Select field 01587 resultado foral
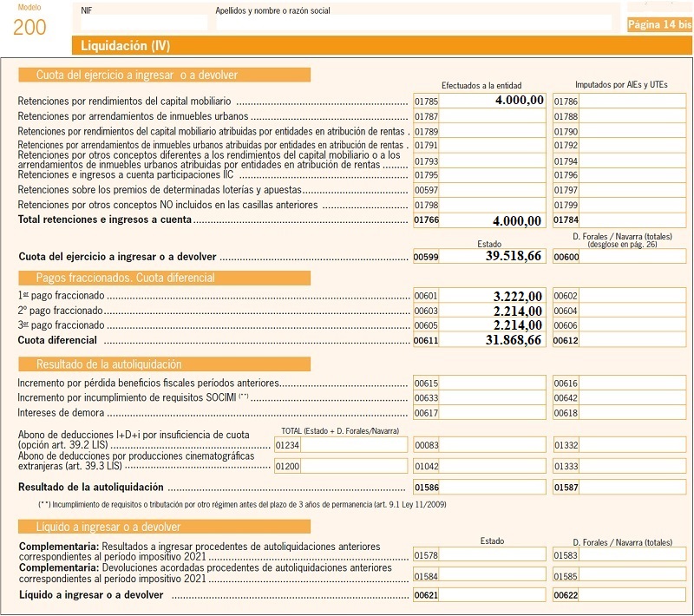Viewport: 694px width, 616px height. point(632,488)
